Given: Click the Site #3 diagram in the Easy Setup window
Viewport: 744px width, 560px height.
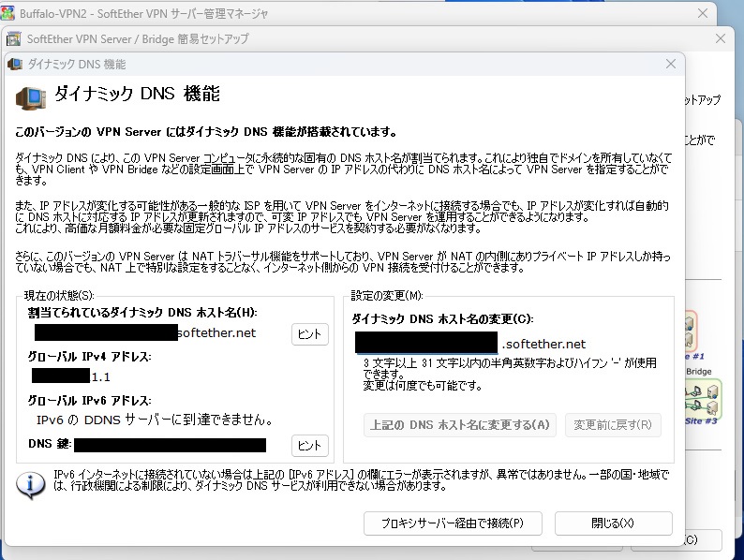Looking at the screenshot, I should (703, 401).
